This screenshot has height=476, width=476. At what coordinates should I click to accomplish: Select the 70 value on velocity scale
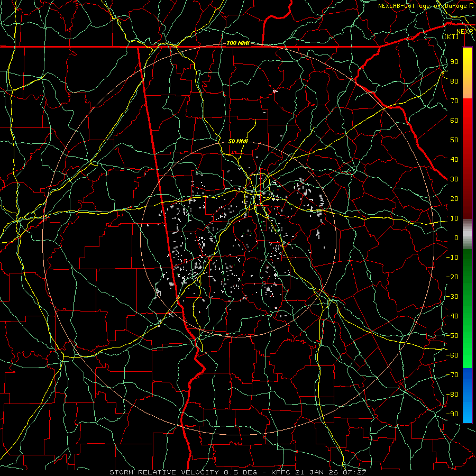click(454, 101)
